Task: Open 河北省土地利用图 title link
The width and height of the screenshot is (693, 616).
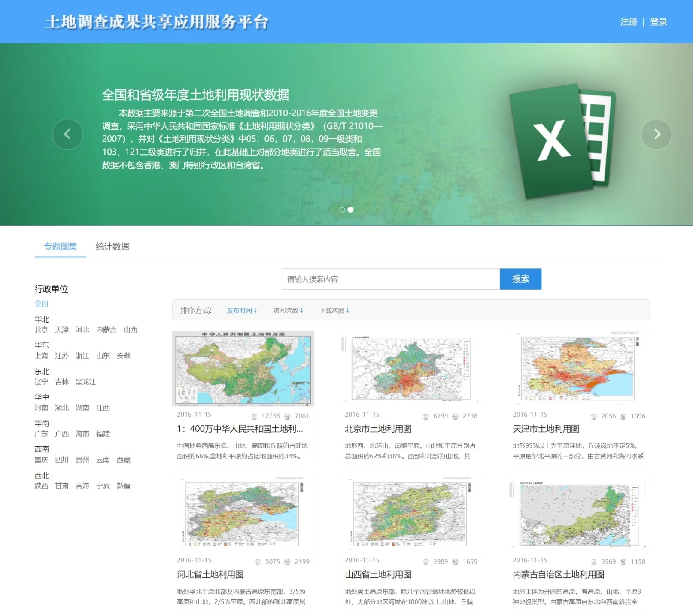Action: tap(210, 575)
